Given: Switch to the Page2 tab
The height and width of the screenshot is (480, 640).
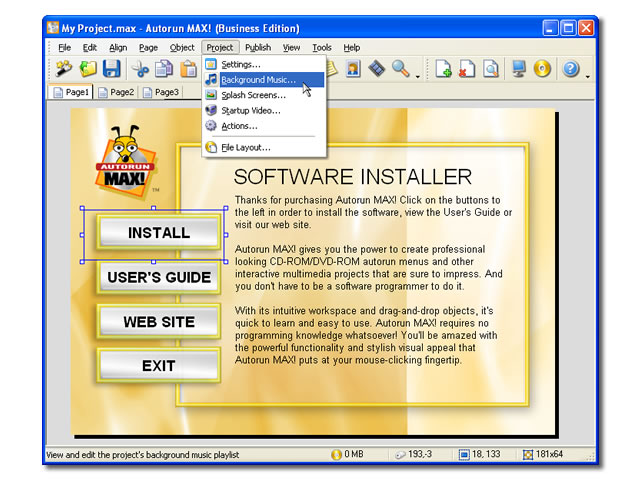Looking at the screenshot, I should click(x=116, y=92).
